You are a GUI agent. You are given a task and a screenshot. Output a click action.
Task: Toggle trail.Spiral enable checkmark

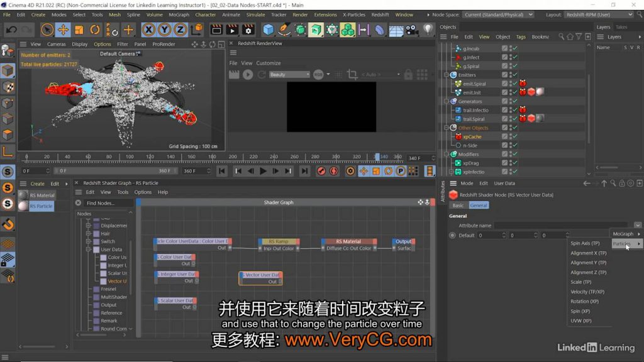[x=514, y=119]
